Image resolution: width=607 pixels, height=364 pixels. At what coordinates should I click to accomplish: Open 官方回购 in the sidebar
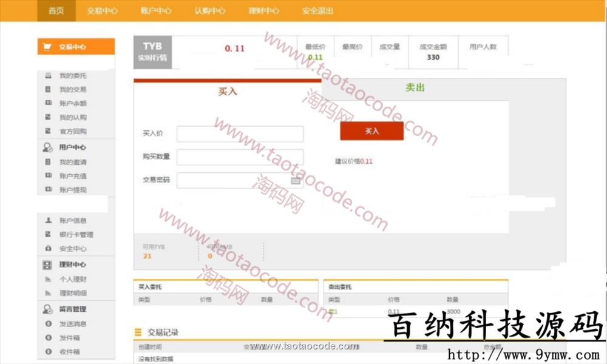pos(73,132)
